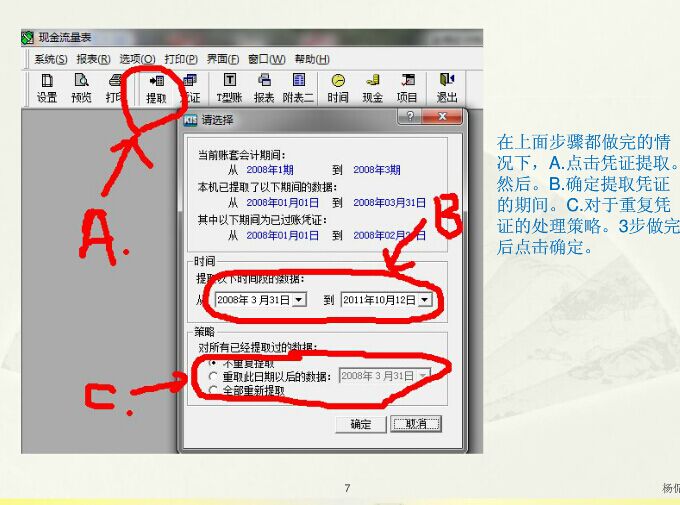Click the label 当前账套会计期间:
This screenshot has width=680, height=505.
(242, 155)
